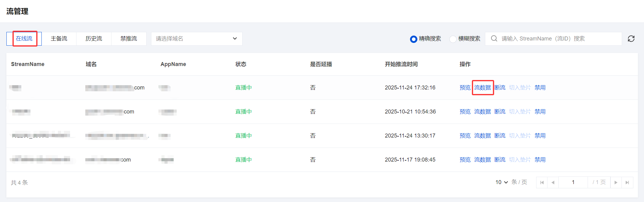Click the magnifier search icon
The image size is (644, 202).
pyautogui.click(x=494, y=39)
